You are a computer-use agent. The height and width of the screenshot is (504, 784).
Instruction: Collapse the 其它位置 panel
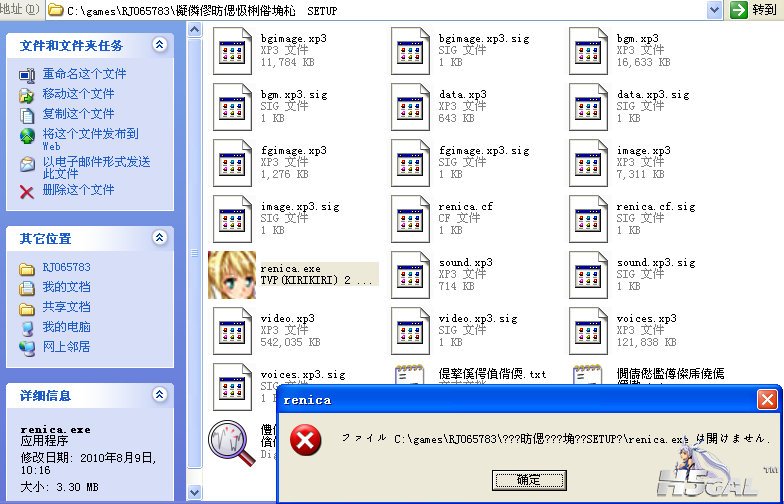tap(159, 239)
